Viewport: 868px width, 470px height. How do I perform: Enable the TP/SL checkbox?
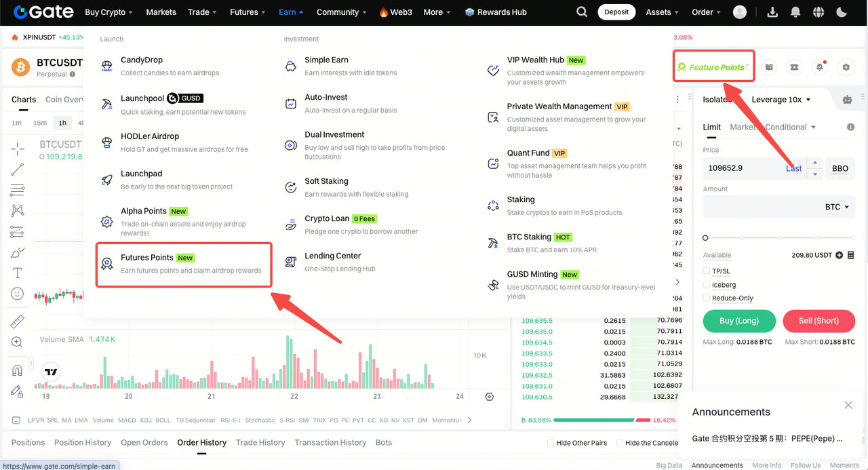point(707,271)
